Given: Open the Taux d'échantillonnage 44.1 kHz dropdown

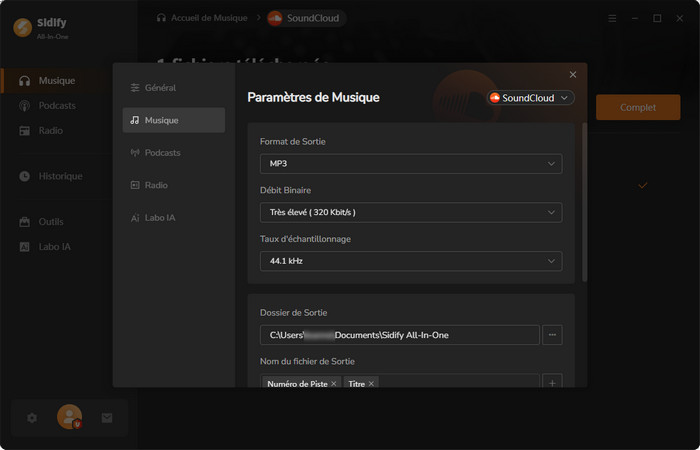Looking at the screenshot, I should (411, 261).
